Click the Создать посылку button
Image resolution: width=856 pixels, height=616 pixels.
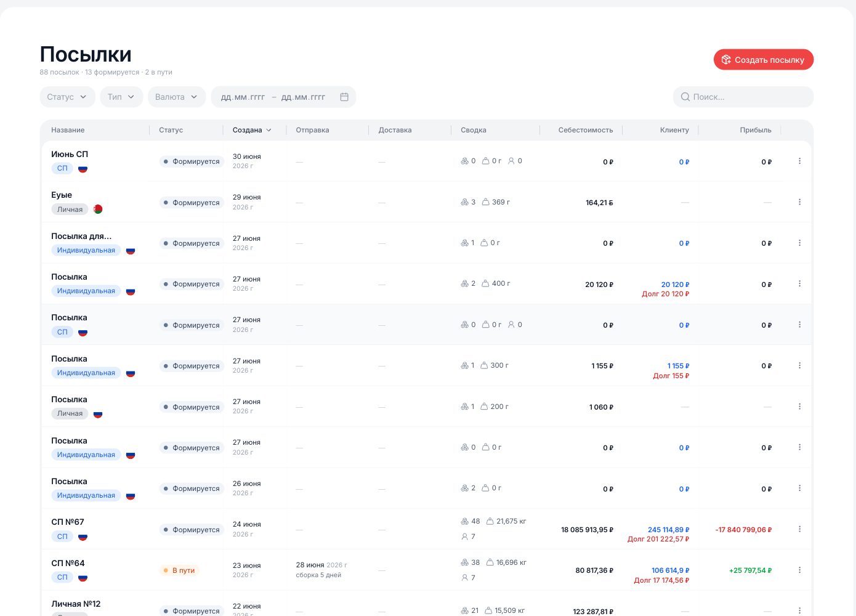tap(764, 60)
